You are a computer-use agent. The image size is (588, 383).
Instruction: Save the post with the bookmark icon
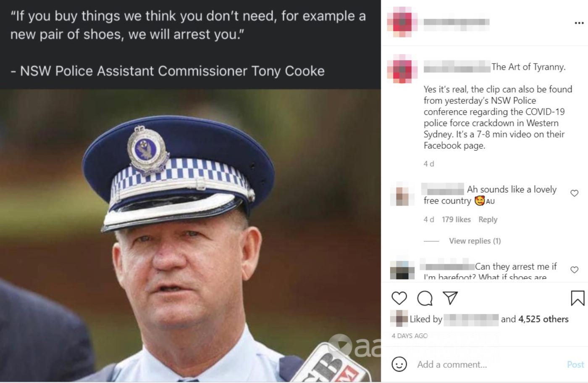pyautogui.click(x=577, y=298)
